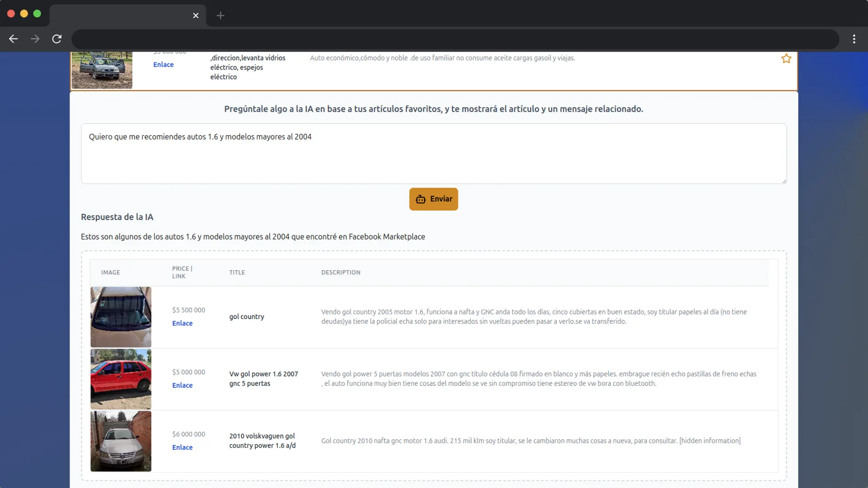Click the red Vw gol power thumbnail

[121, 379]
